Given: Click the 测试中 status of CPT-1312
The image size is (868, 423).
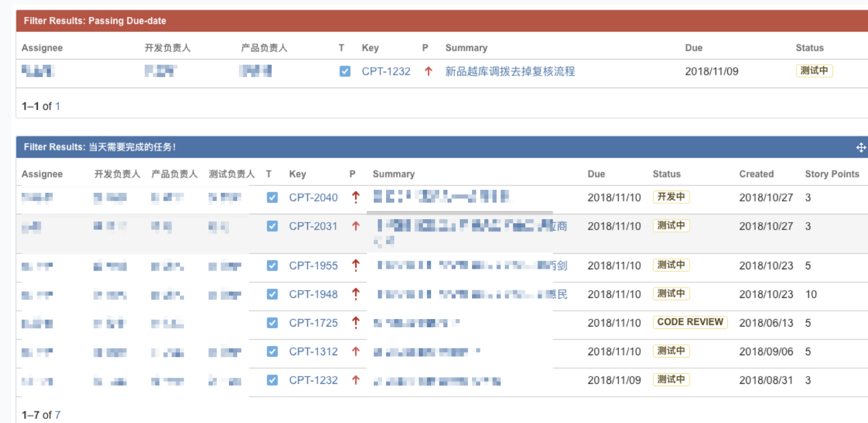Looking at the screenshot, I should (671, 351).
